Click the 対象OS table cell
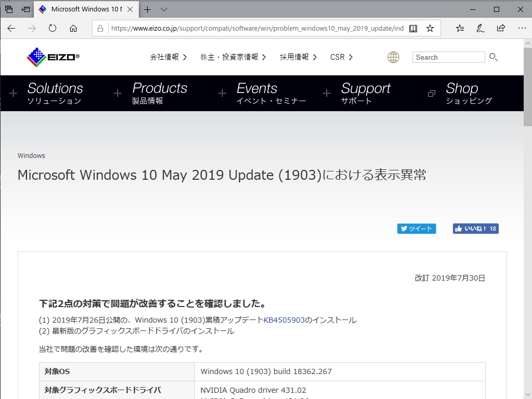532x399 pixels. click(117, 371)
